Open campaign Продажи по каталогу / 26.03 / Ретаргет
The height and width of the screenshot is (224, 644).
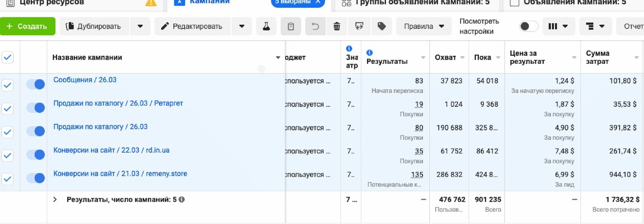click(118, 103)
